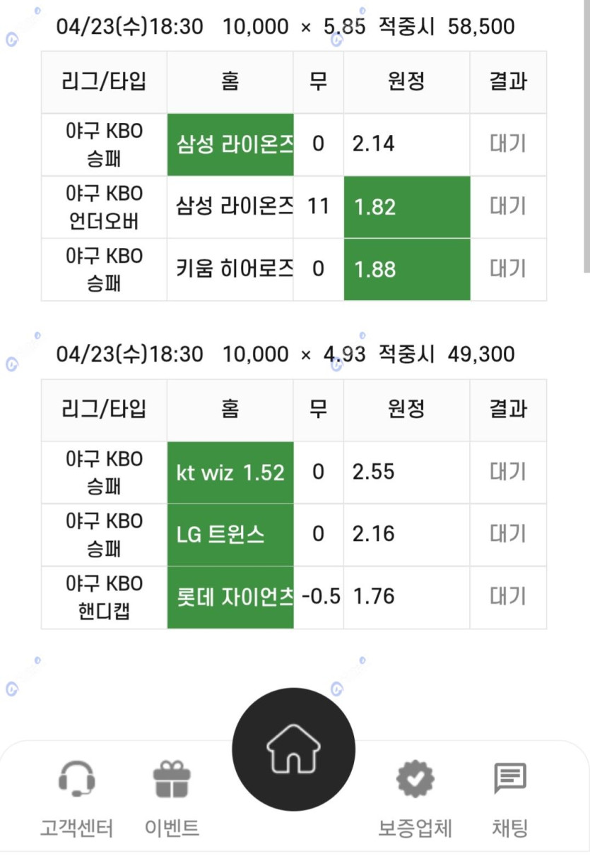The width and height of the screenshot is (590, 868).
Task: Select the 고객센터 label in bottom navigation
Action: (76, 828)
